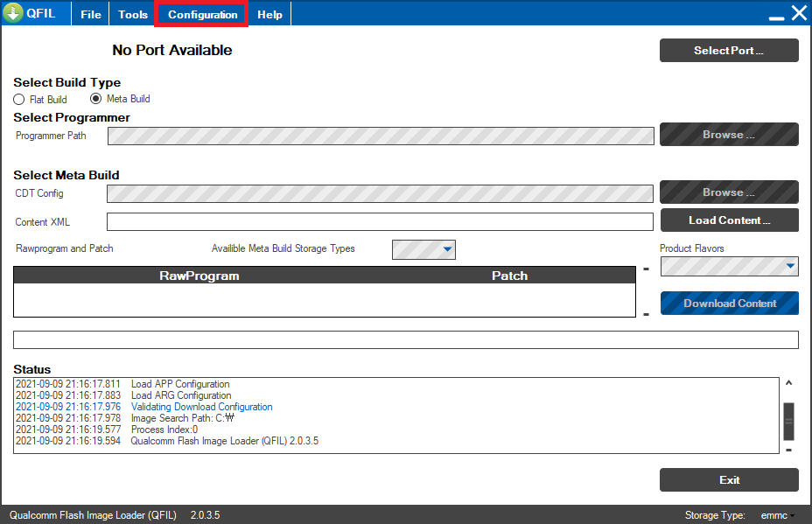Click the Exit button

pos(729,480)
